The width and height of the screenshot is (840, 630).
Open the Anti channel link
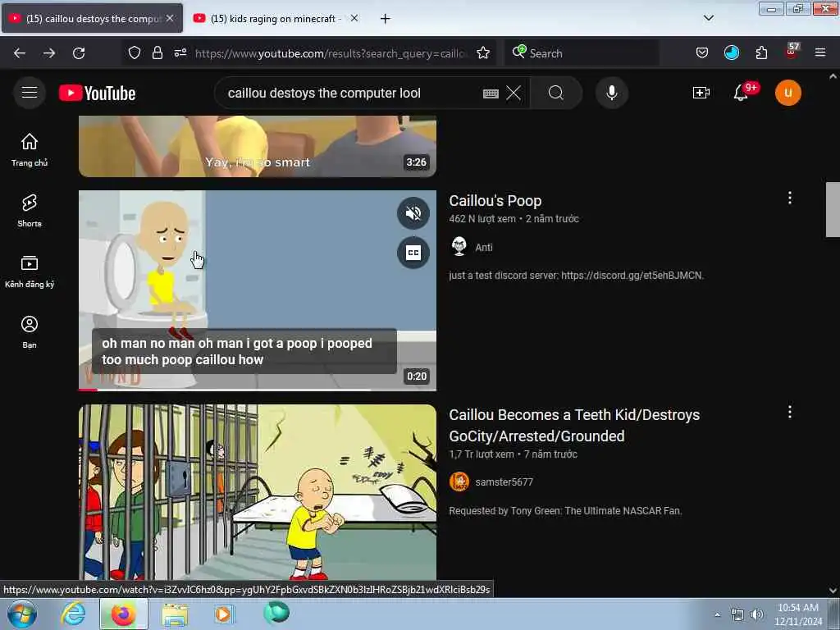(x=484, y=248)
